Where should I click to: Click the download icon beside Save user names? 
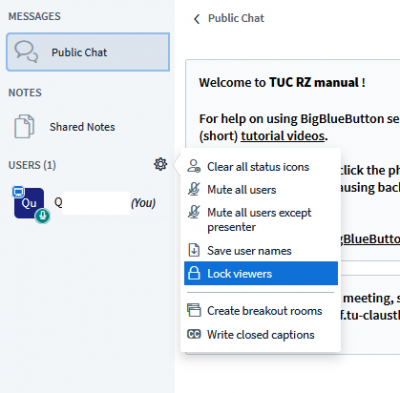(x=194, y=250)
